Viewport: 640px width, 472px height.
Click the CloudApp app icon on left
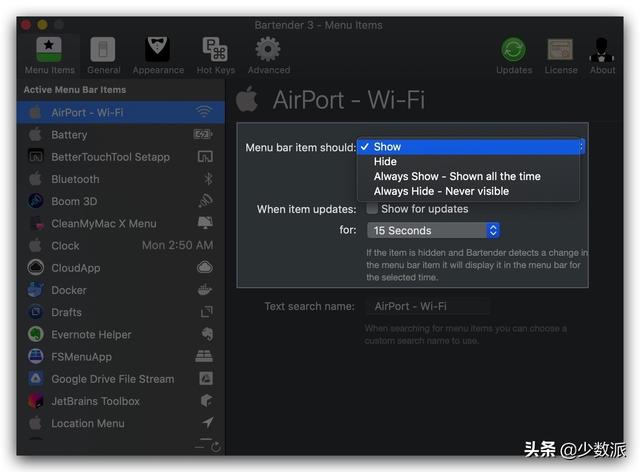[36, 267]
